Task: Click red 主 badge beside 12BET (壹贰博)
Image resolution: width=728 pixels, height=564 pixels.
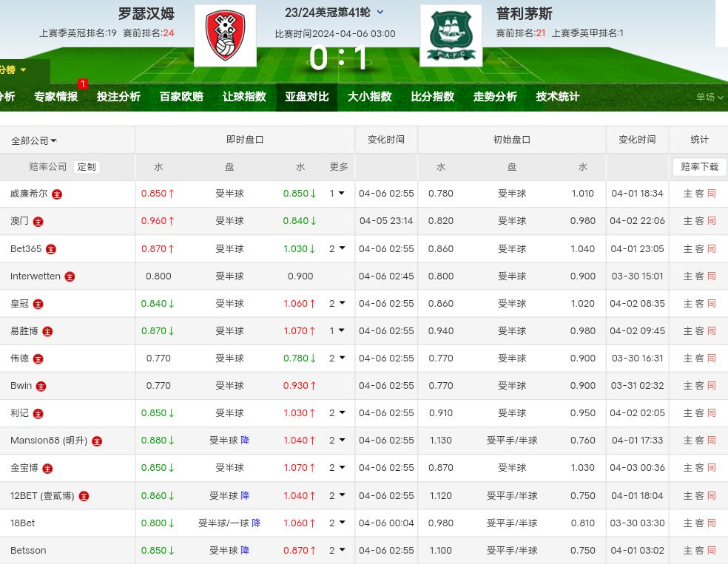Action: tap(84, 496)
